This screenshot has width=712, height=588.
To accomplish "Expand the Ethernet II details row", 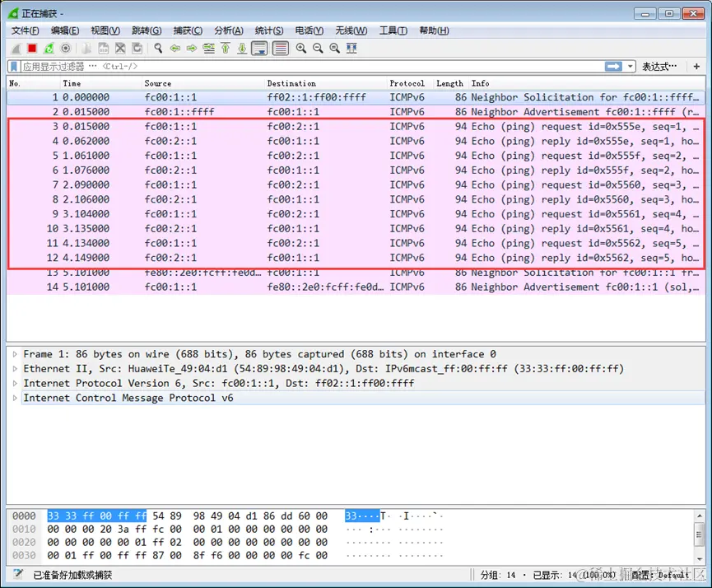I will click(x=15, y=368).
